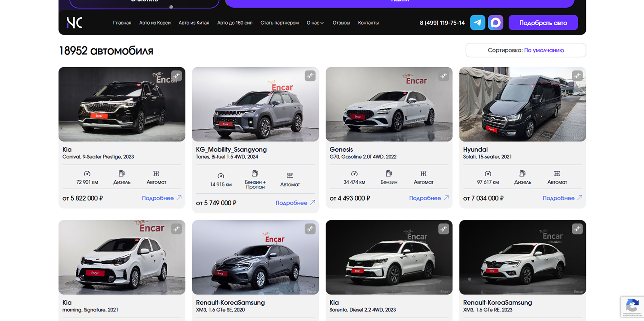
Task: Click the gearbox icon on Kia Carnival
Action: click(156, 174)
